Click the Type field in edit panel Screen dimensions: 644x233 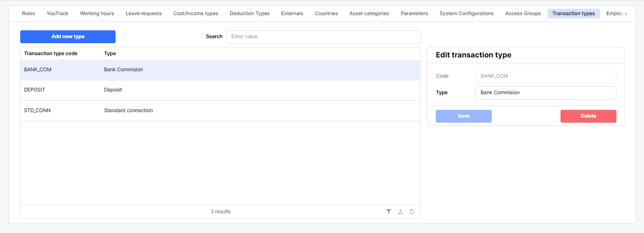point(545,93)
